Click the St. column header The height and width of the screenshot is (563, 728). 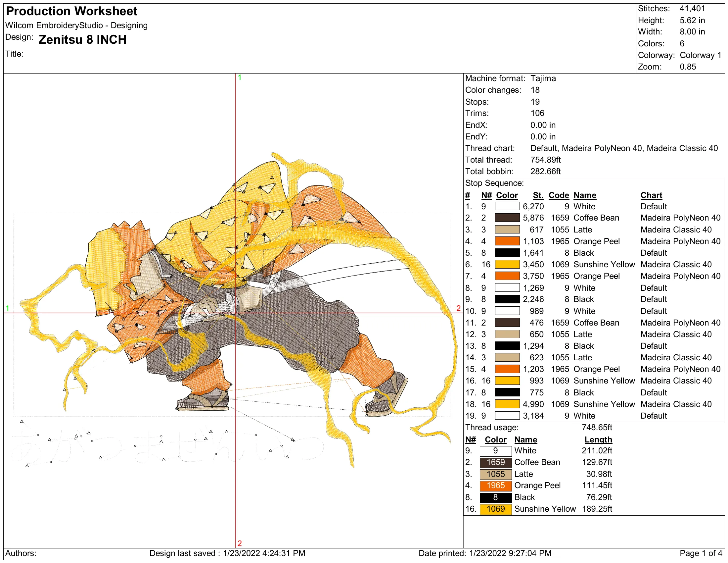(538, 195)
